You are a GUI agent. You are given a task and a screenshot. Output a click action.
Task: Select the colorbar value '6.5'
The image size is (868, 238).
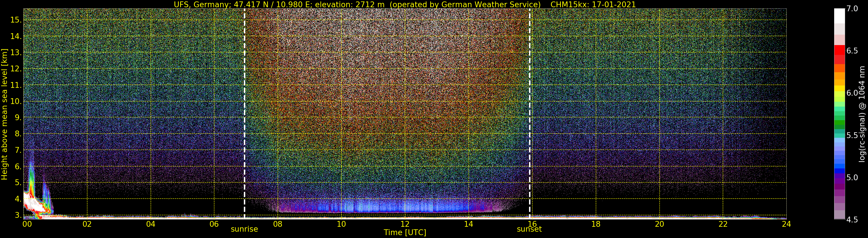coord(852,51)
